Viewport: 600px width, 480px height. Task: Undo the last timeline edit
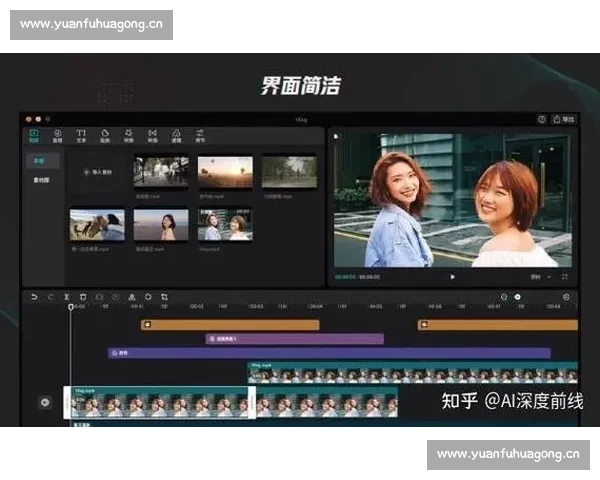(34, 297)
